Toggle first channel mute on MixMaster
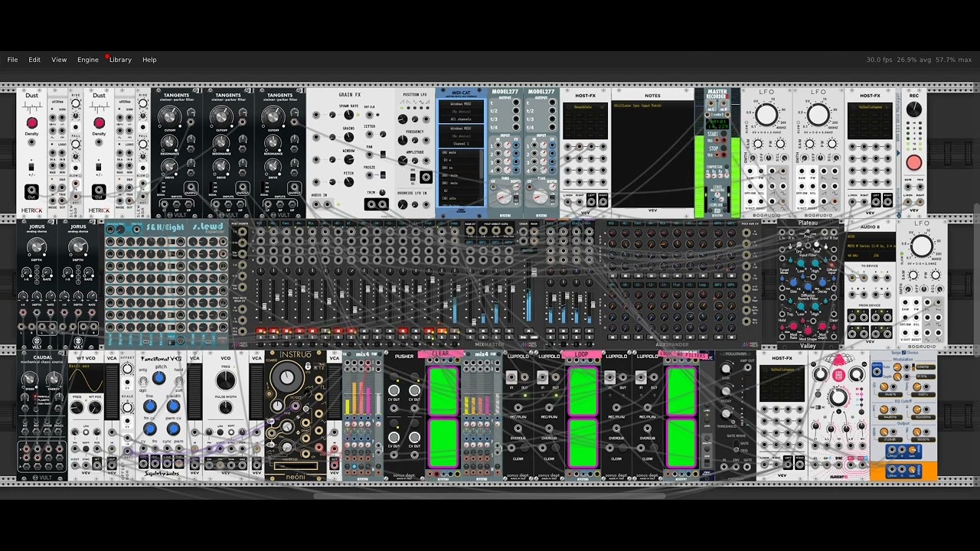 (261, 331)
